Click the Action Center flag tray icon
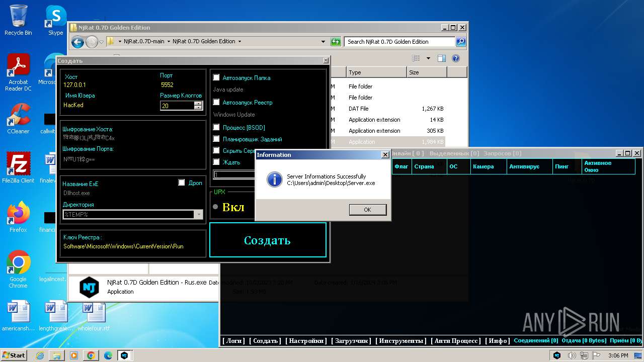The image size is (644, 362). 597,355
